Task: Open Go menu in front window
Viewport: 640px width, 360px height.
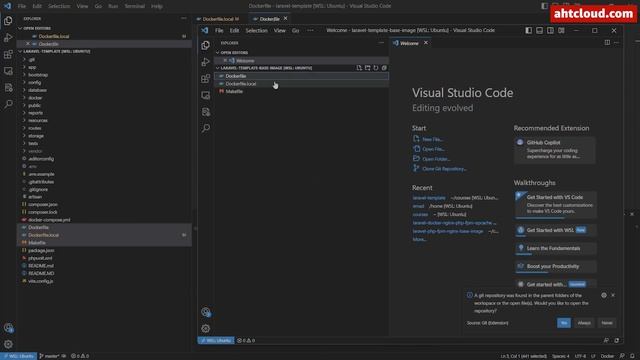Action: coord(296,31)
